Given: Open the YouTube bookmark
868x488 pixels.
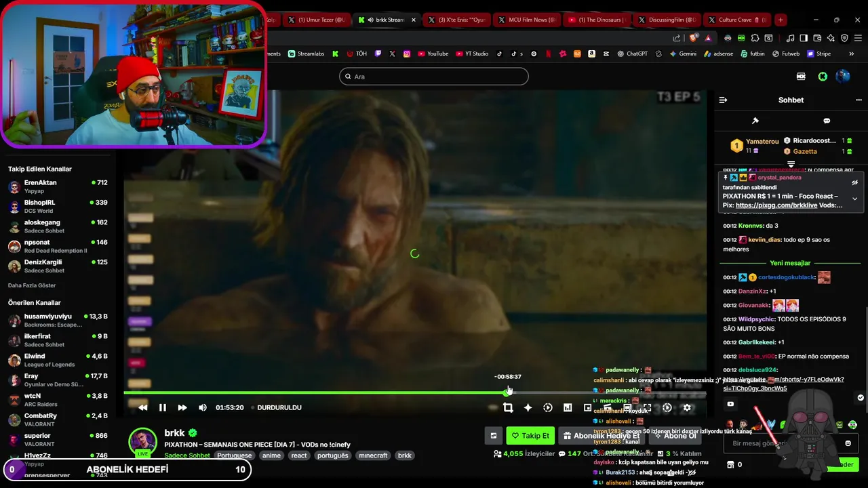Looking at the screenshot, I should tap(433, 54).
